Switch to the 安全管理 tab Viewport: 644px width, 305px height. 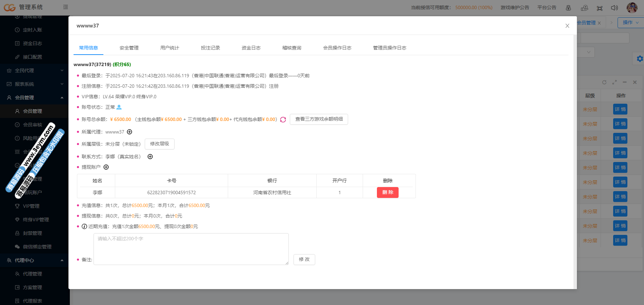point(129,48)
